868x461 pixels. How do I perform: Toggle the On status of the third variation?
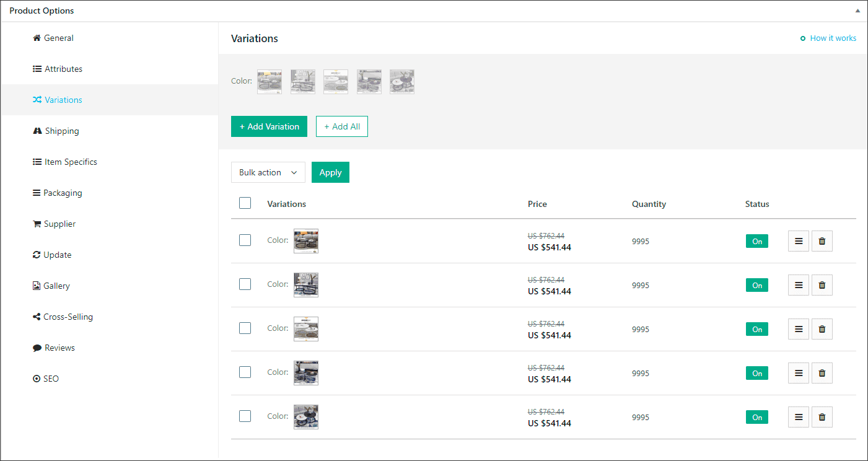(x=757, y=329)
